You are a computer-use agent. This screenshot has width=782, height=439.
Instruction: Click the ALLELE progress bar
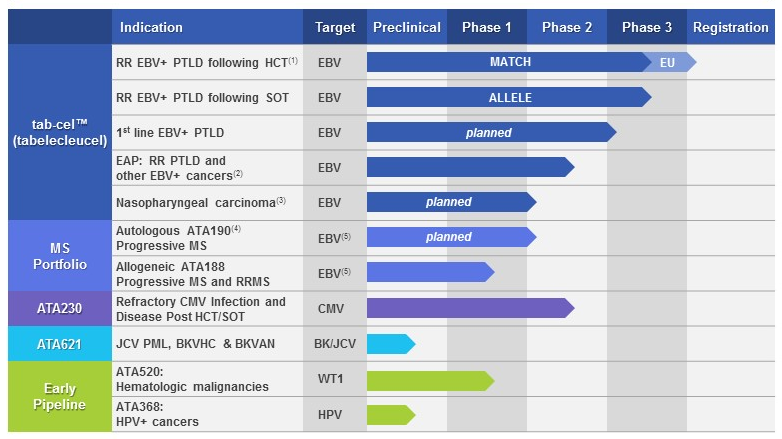pos(509,97)
